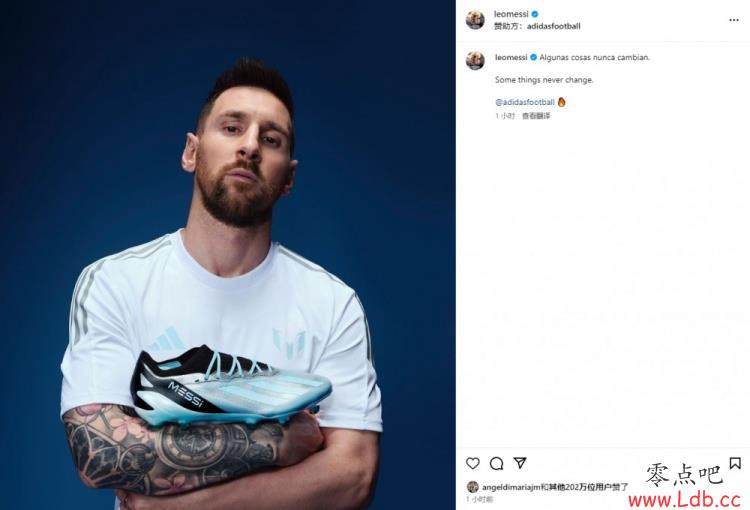Open angeldimariajm profile from the likes line

511,487
